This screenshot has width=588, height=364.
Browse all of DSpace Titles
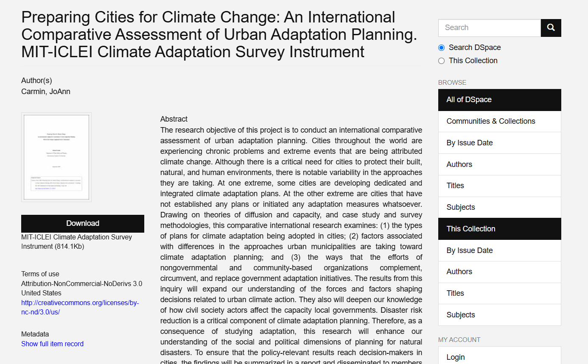pyautogui.click(x=455, y=186)
